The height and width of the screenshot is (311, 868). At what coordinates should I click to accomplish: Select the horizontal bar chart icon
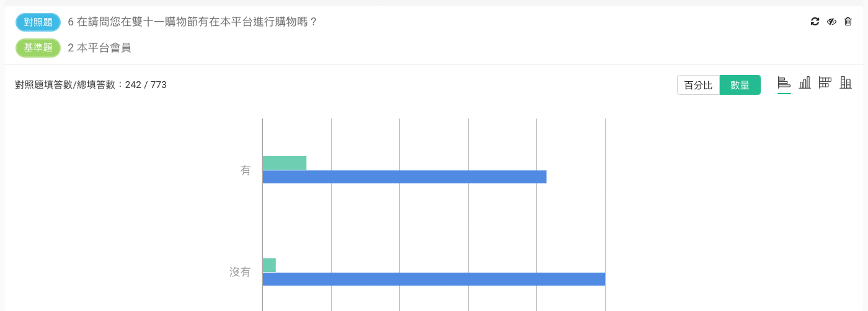tap(784, 83)
